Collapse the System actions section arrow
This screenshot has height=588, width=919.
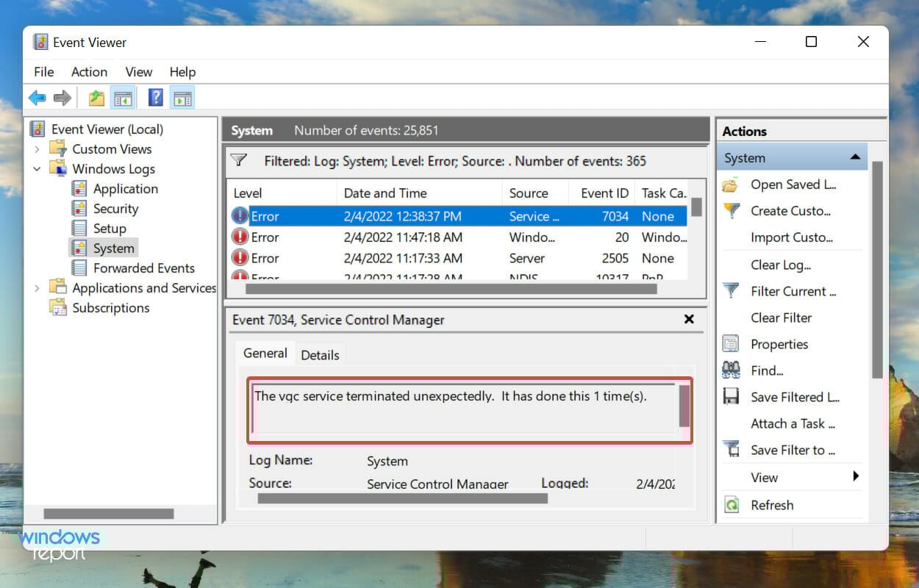tap(855, 157)
